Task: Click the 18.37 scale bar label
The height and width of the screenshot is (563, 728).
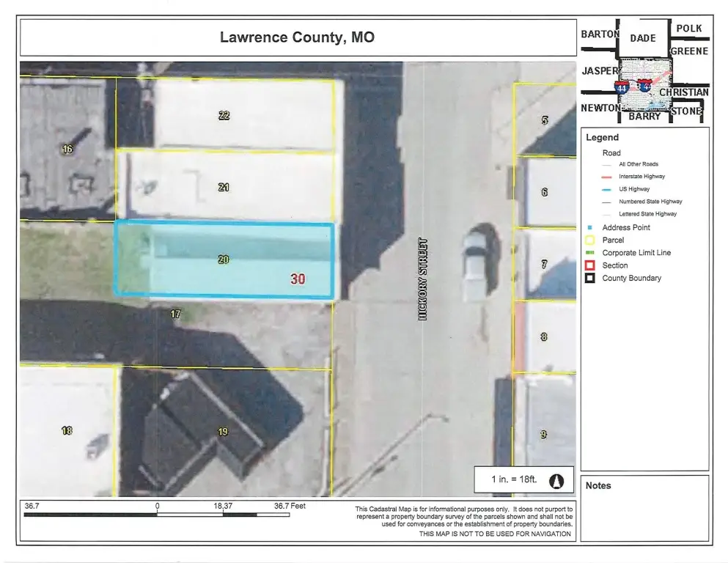Action: click(x=223, y=506)
